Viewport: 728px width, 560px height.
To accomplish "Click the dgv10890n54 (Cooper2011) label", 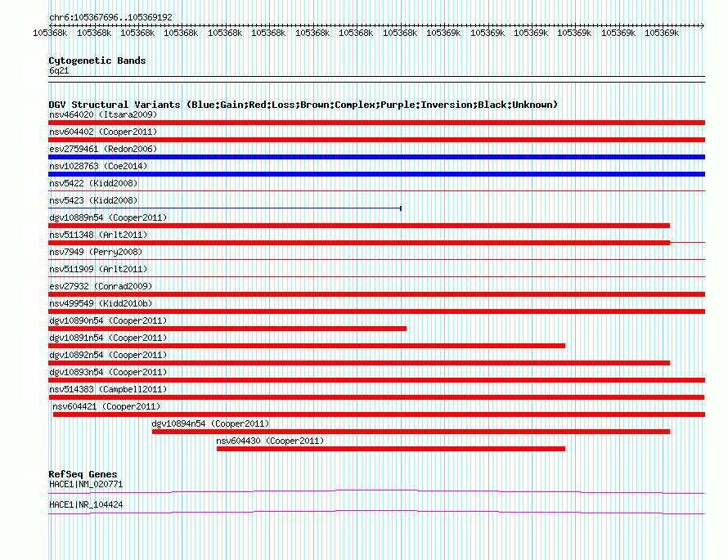I will tap(108, 320).
